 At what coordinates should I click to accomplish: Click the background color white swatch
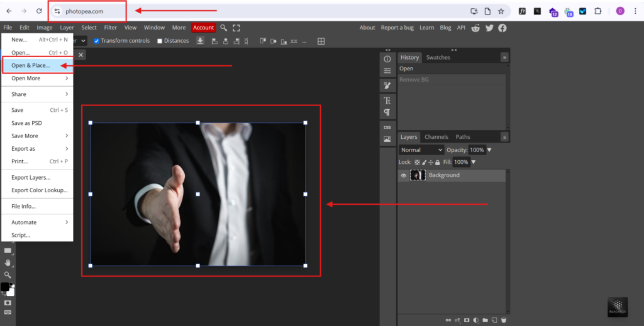(11, 293)
